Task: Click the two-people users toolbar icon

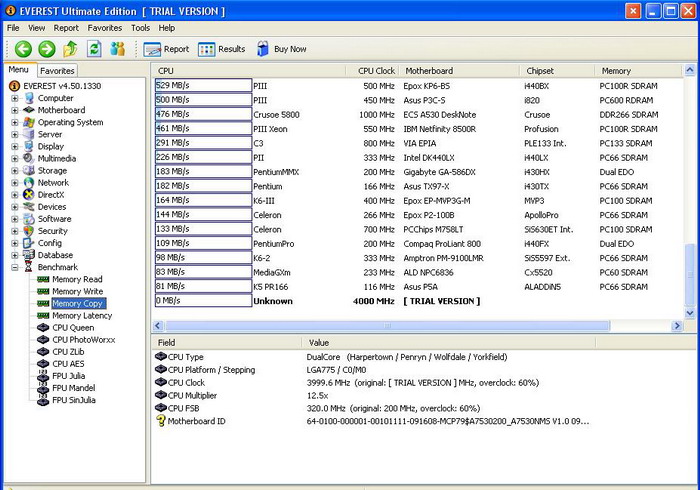Action: [118, 48]
